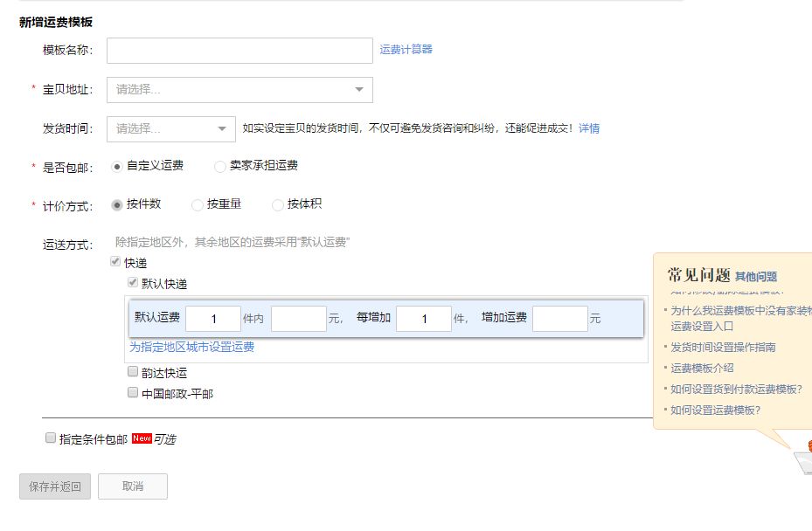The width and height of the screenshot is (812, 531).
Task: Toggle the 默认快递 checkbox
Action: coord(133,283)
